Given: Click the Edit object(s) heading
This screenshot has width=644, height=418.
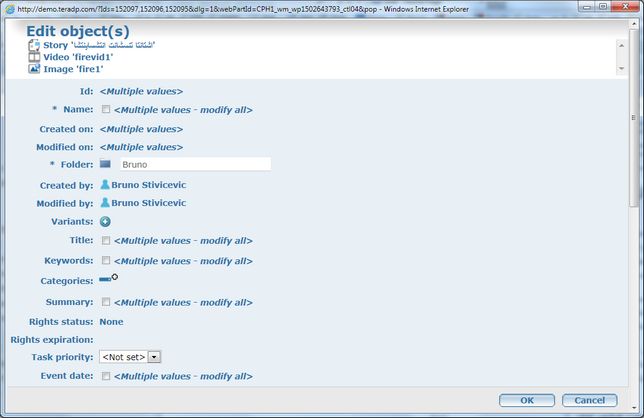Looking at the screenshot, I should point(78,31).
